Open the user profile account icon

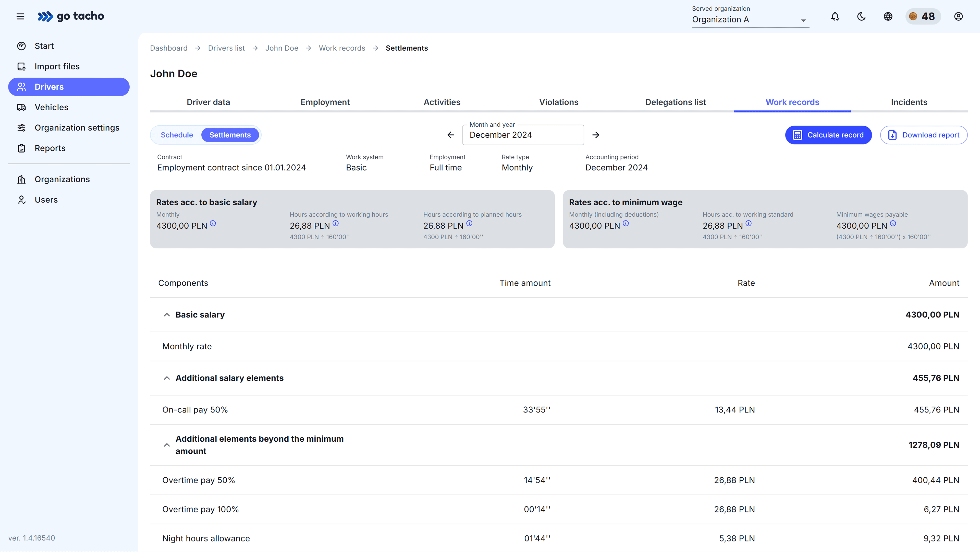(x=958, y=16)
